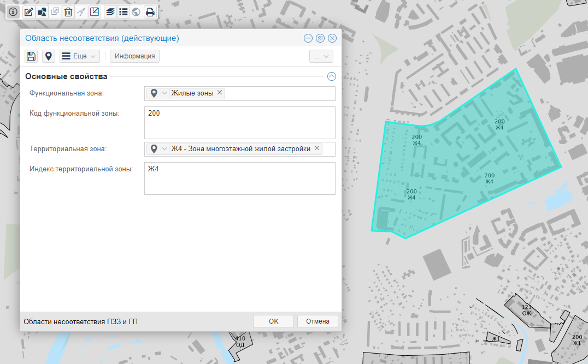Click the pin icon in Территориальная зона field

pyautogui.click(x=154, y=149)
